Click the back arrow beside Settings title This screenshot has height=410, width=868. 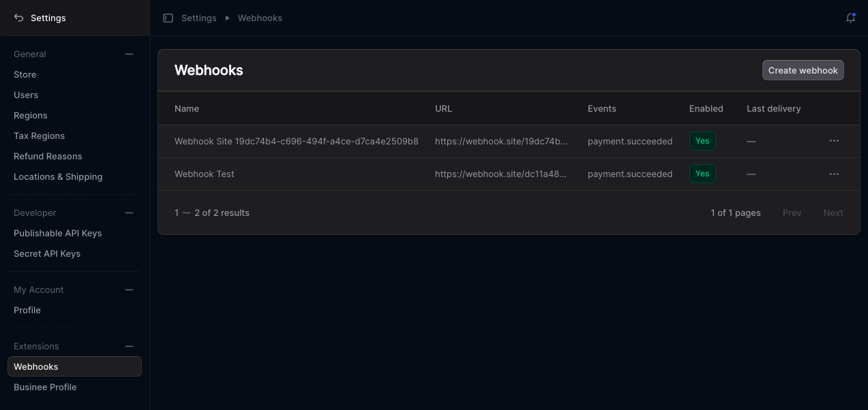pyautogui.click(x=18, y=18)
